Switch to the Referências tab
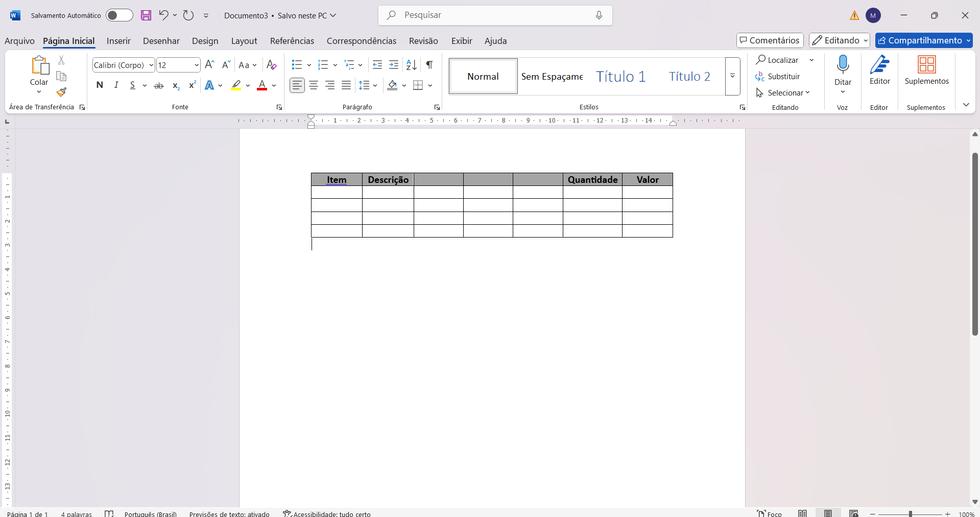 (x=292, y=41)
